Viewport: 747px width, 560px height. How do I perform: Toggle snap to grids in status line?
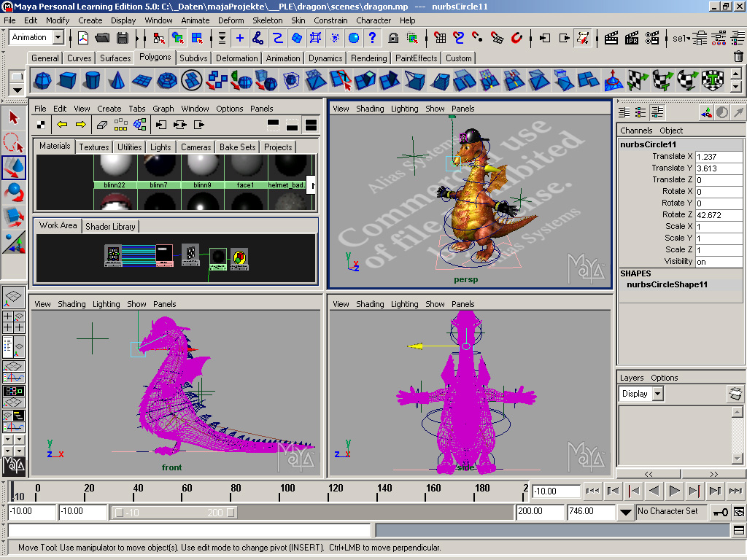(x=440, y=38)
